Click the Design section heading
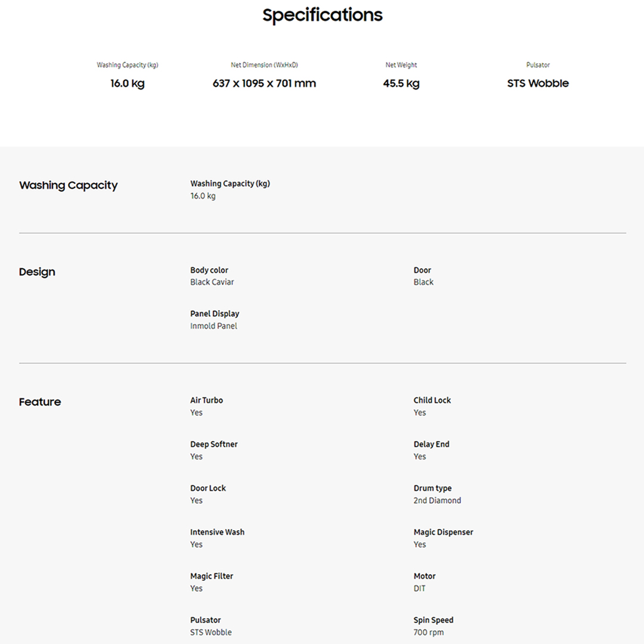644x644 pixels. (37, 272)
